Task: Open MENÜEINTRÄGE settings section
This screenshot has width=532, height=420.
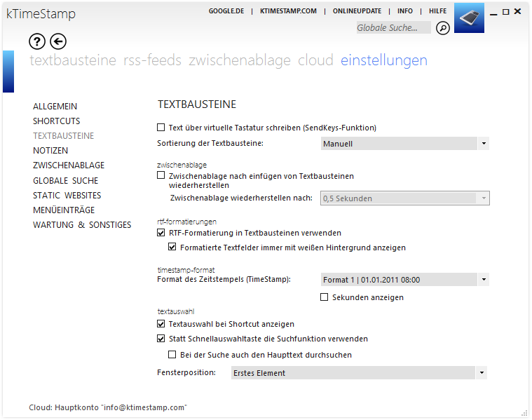Action: [64, 210]
